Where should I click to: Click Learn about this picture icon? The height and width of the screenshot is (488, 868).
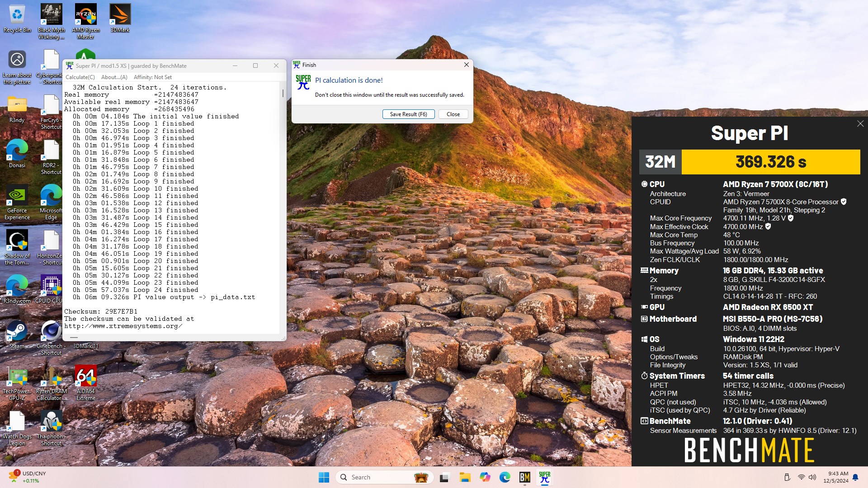17,67
